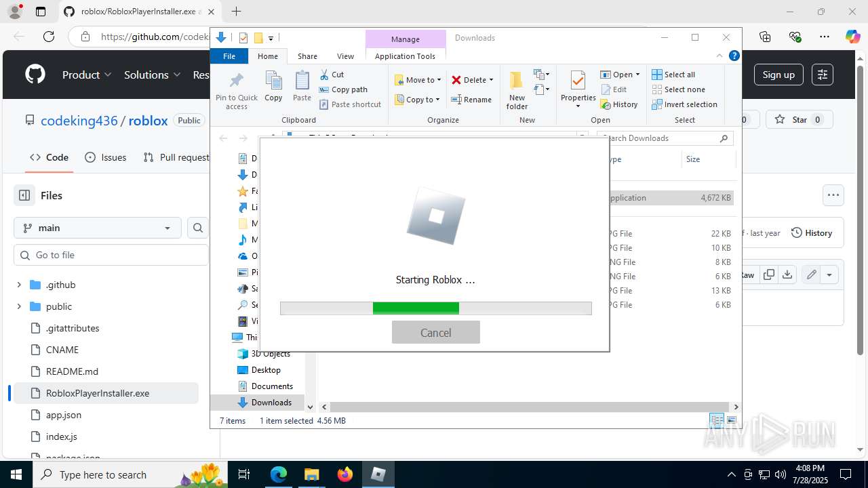Switch to the Issues repository tab
This screenshot has height=488, width=868.
pos(106,157)
